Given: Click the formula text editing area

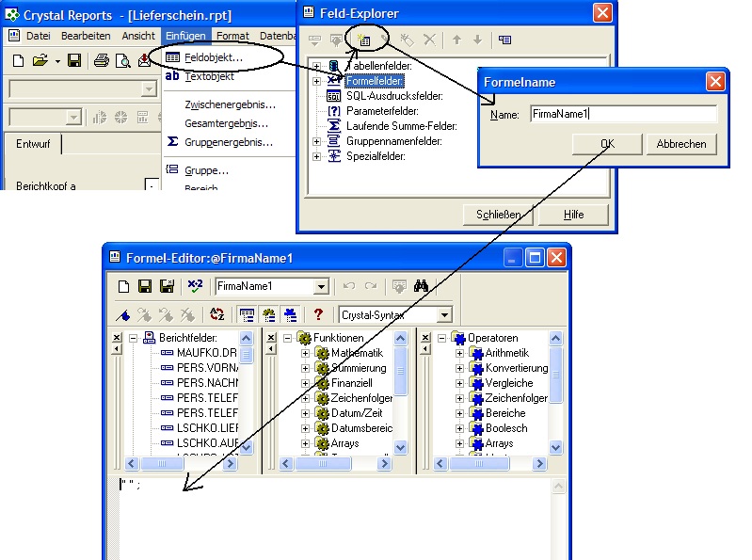Looking at the screenshot, I should 336,518.
